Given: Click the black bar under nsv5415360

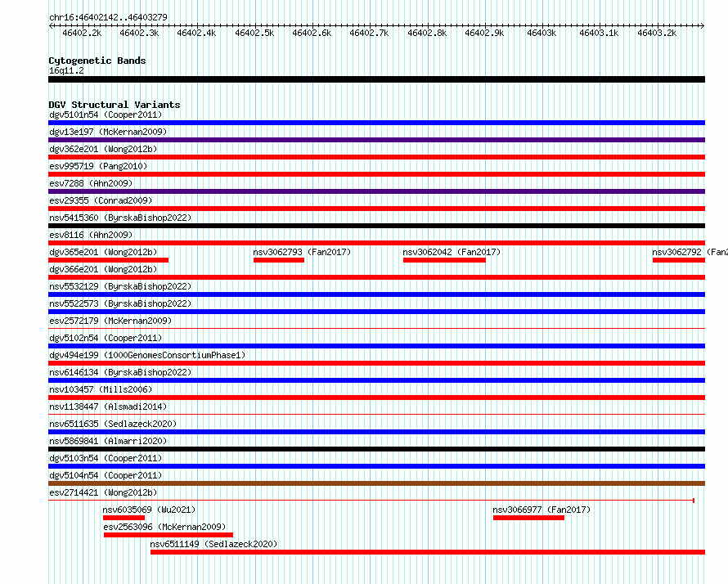Looking at the screenshot, I should tap(376, 226).
